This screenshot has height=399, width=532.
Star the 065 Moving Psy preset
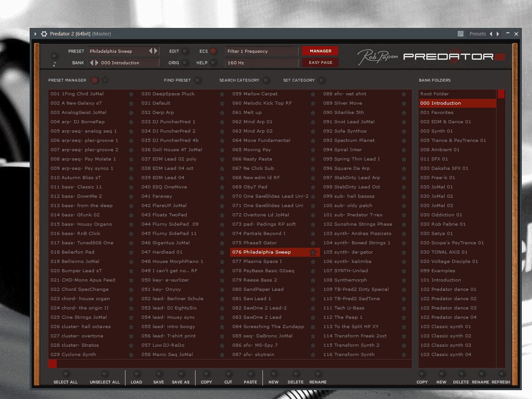313,150
